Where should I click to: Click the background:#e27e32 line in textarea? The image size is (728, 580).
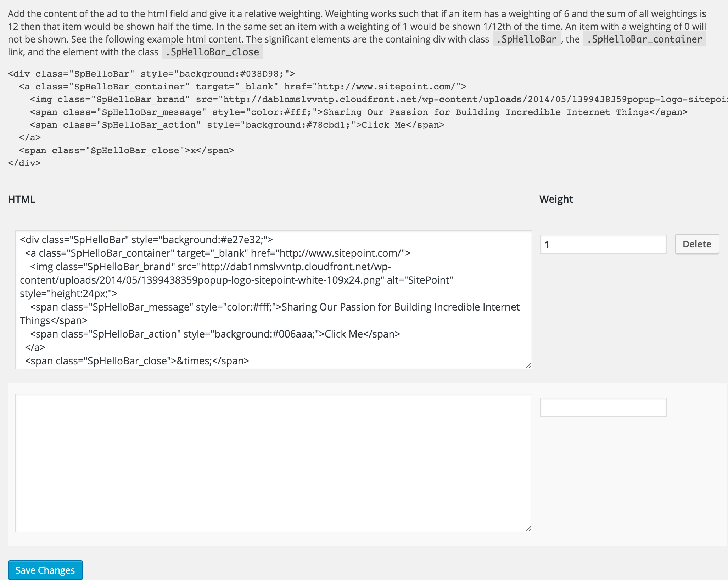[x=146, y=240]
